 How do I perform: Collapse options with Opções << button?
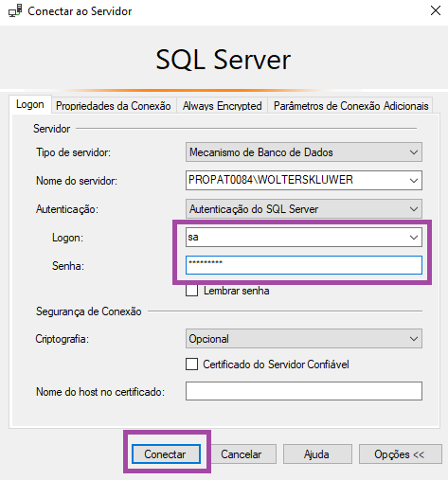pos(400,454)
